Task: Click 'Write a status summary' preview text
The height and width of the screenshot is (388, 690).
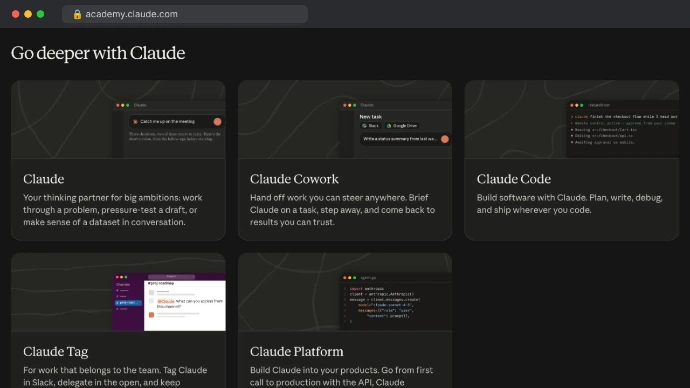Action: [x=400, y=139]
